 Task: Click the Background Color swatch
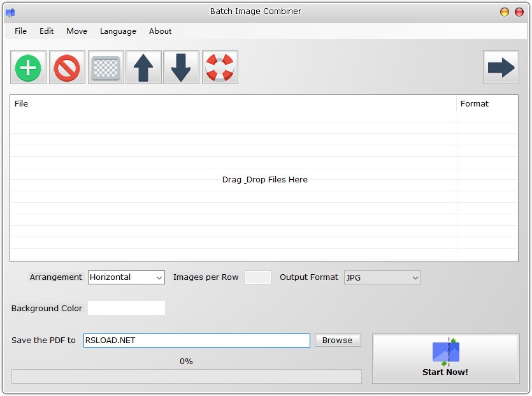click(126, 307)
